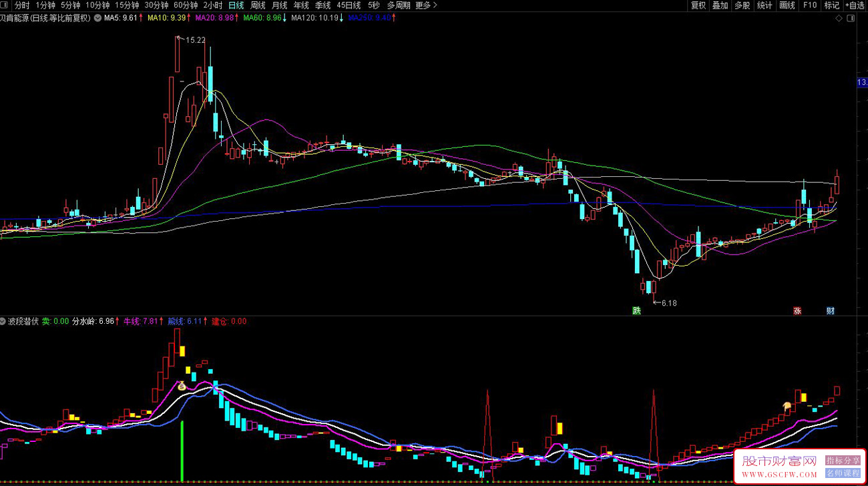Switch to the 年线 yearly tab
This screenshot has width=868, height=486.
(301, 5)
